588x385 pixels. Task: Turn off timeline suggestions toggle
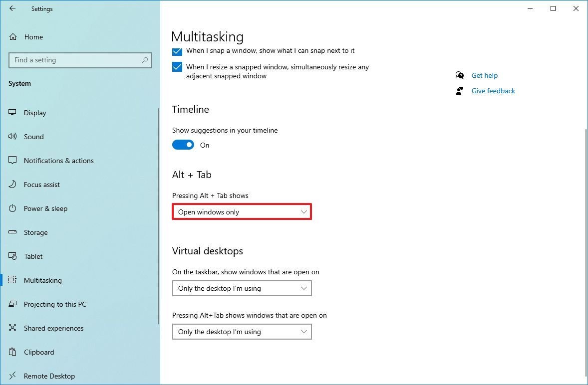point(183,145)
